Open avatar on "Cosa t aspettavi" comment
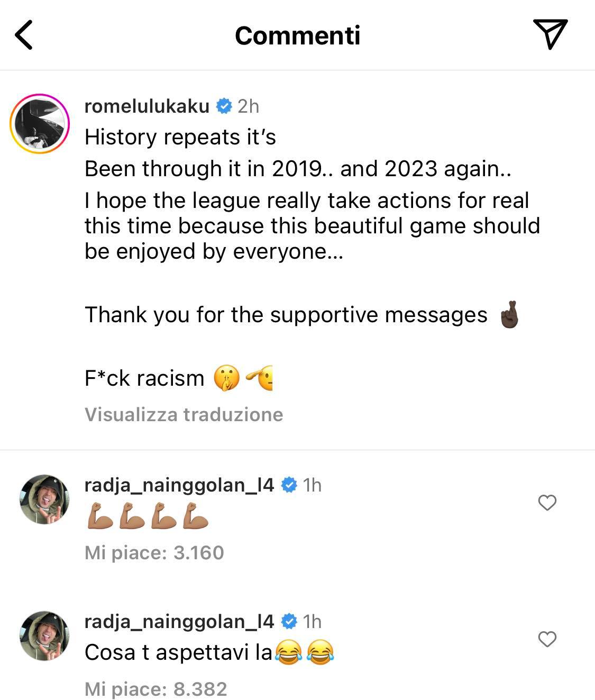 [x=44, y=635]
